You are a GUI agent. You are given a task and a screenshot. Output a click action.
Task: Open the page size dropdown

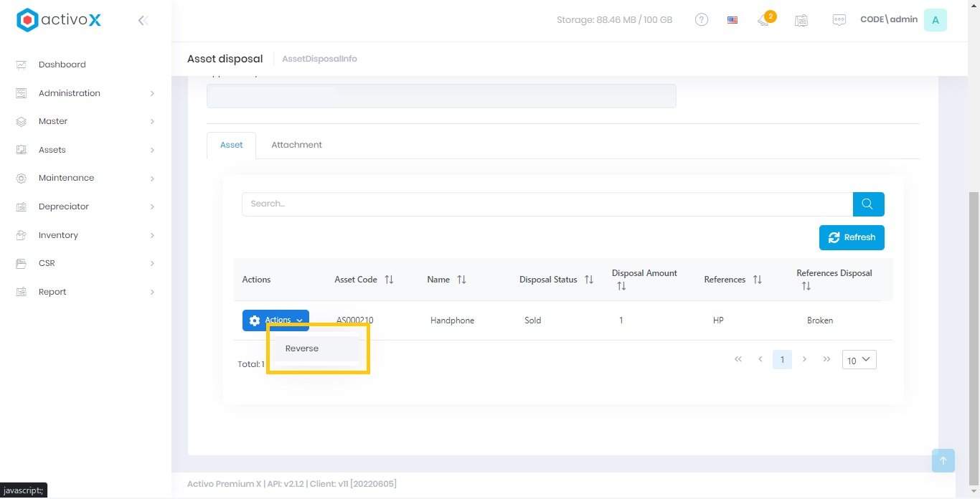click(859, 360)
